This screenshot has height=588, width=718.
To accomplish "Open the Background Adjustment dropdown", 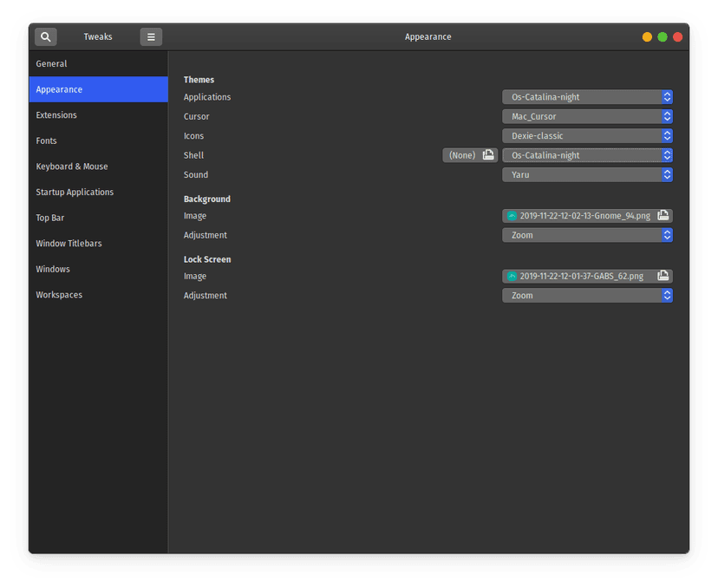I will coord(588,235).
